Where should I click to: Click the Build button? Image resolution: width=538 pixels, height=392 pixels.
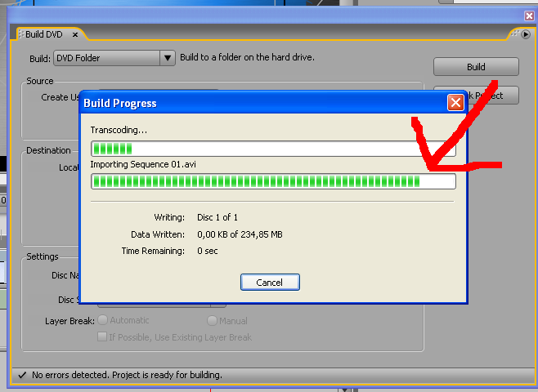476,66
